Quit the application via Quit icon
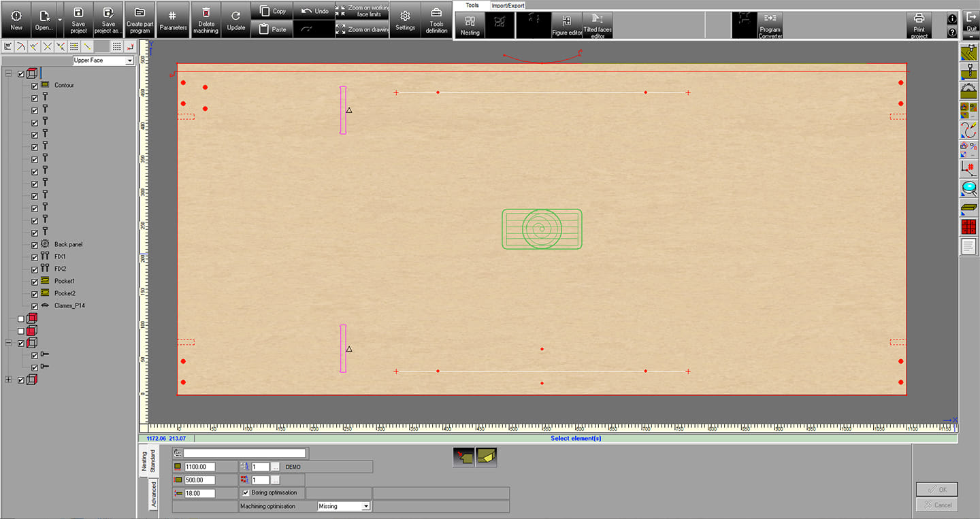This screenshot has height=519, width=980. click(971, 19)
